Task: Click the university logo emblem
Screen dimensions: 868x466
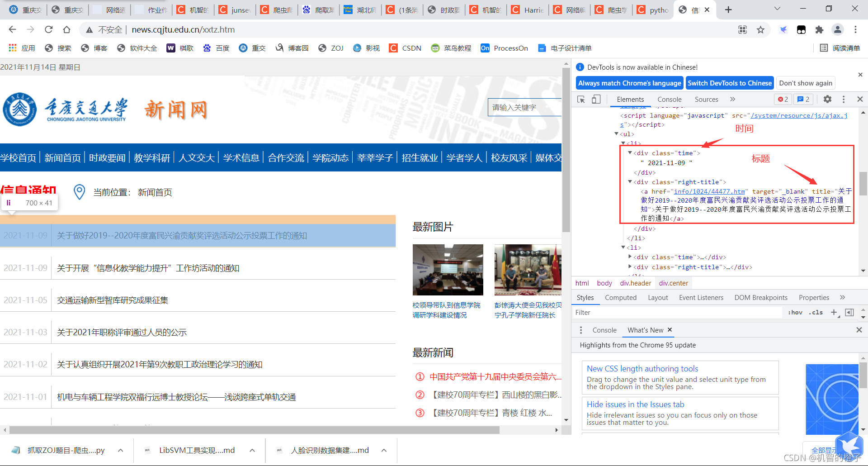Action: (x=19, y=109)
